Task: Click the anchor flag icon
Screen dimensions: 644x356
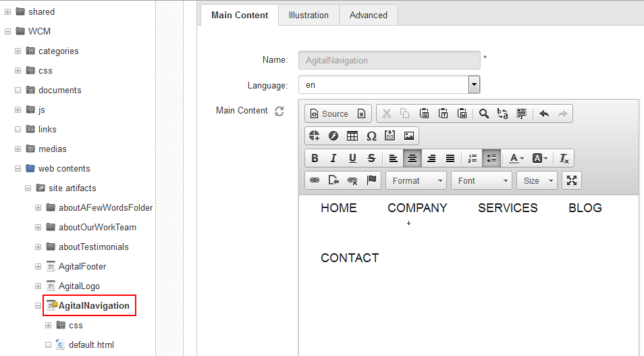Action: (371, 180)
